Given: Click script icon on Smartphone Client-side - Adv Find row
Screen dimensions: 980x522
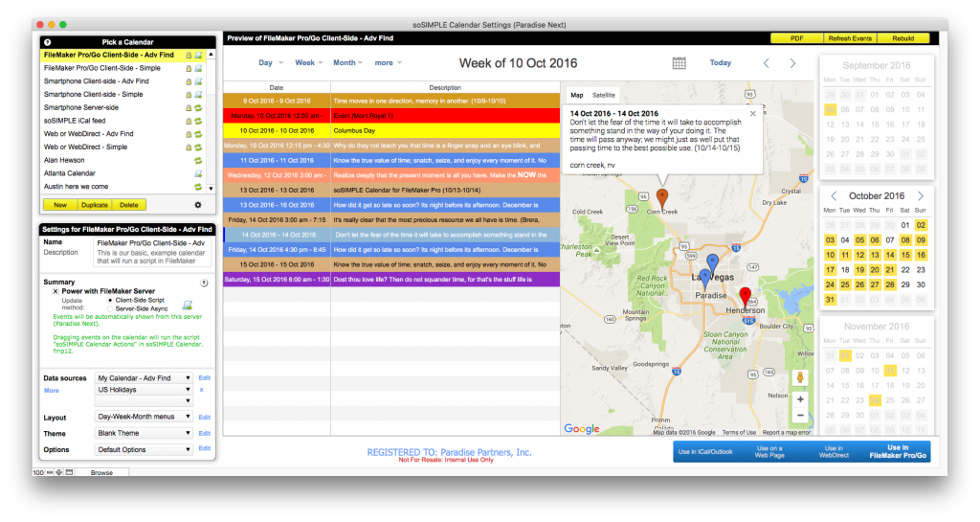Looking at the screenshot, I should tap(198, 81).
